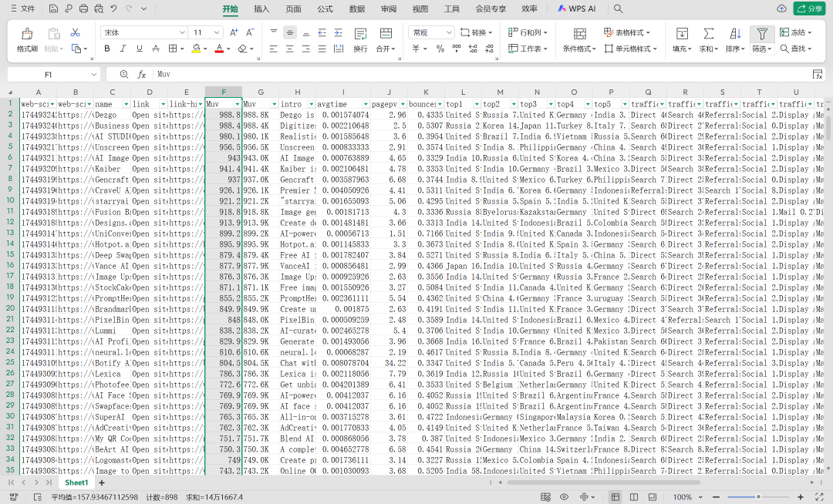Toggle Bold formatting
833x504 pixels.
point(106,49)
